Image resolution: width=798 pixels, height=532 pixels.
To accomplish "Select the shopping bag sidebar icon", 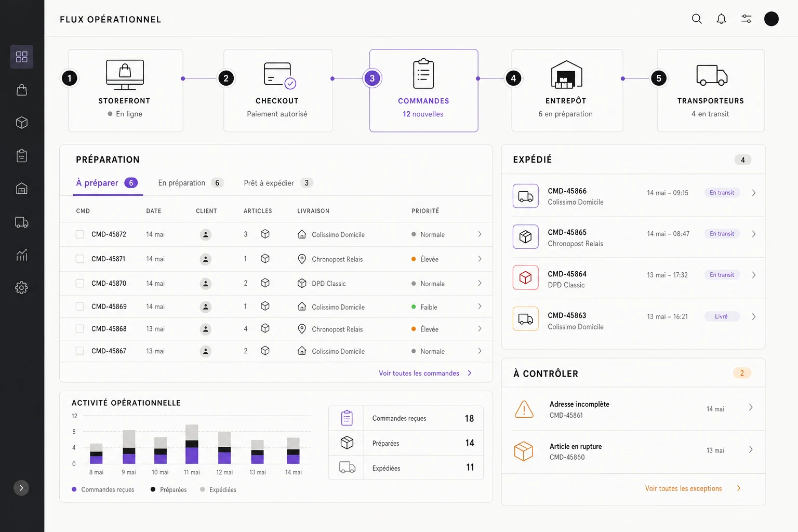I will coord(22,90).
